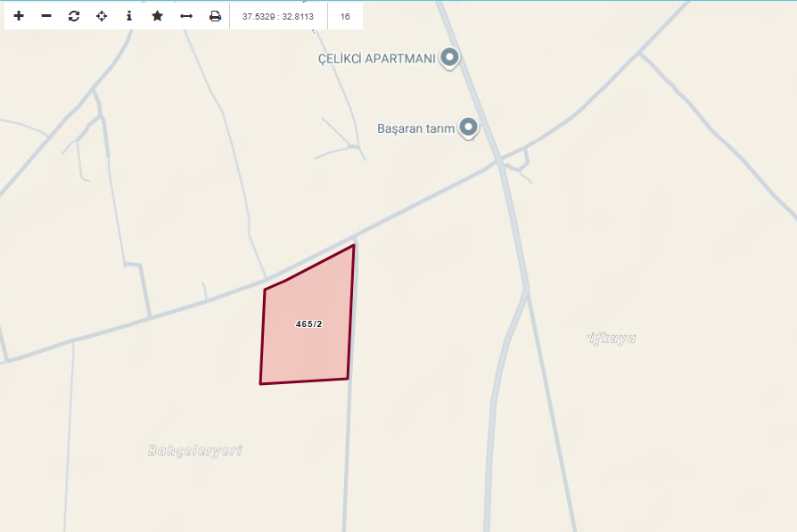Select the Başaran tarım location pin
Image resolution: width=797 pixels, height=532 pixels.
coord(468,127)
